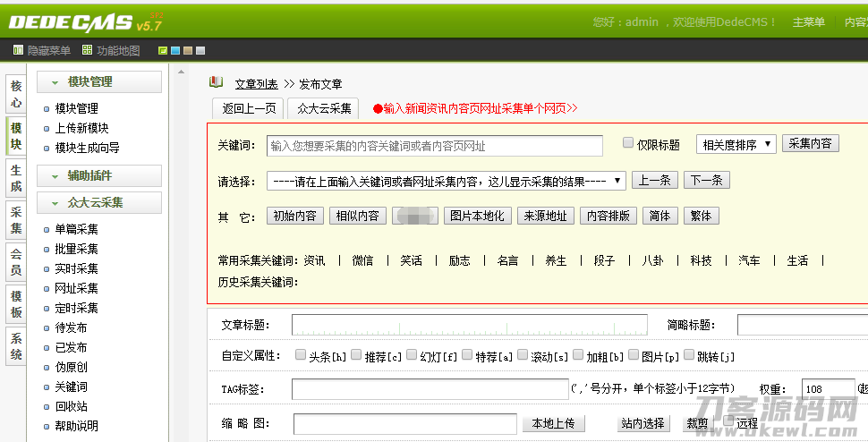Click the bullet icon next to 单篇采集

pos(47,230)
